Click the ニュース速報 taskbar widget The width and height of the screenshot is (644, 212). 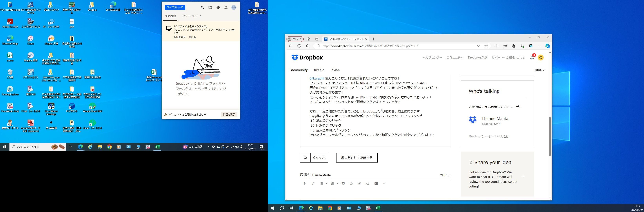(193, 147)
